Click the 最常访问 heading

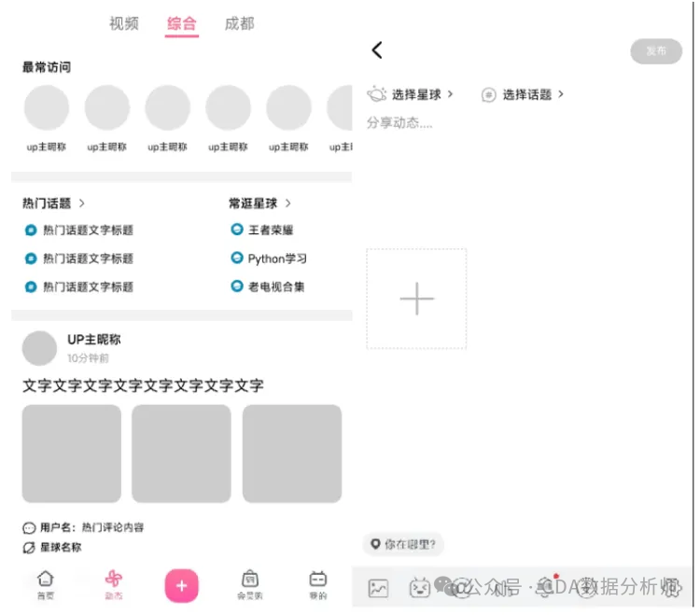(47, 67)
